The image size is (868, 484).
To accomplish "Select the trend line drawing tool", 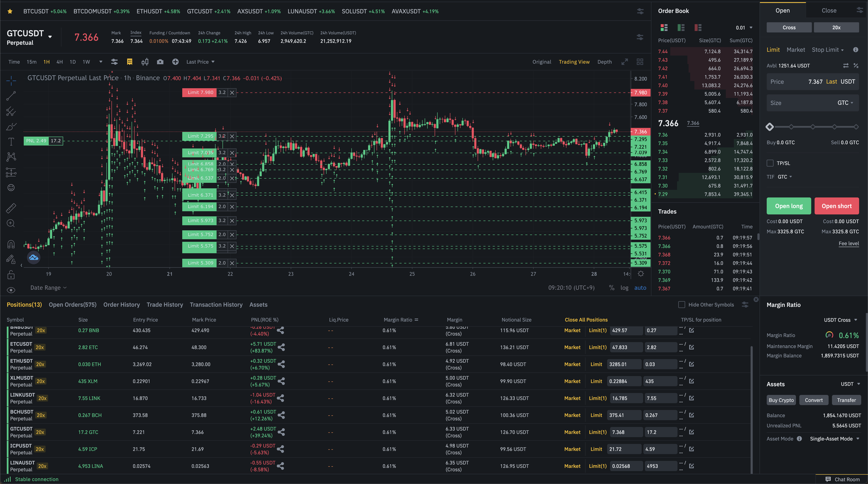I will tap(11, 96).
